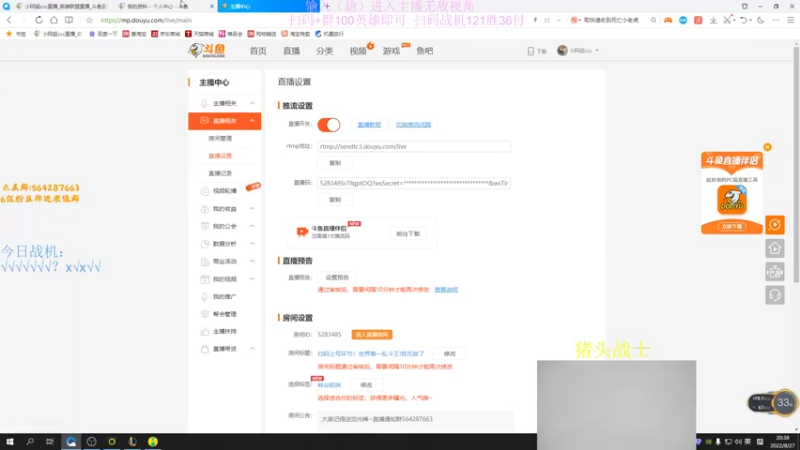The width and height of the screenshot is (800, 450).
Task: Select 直播记录 in sidebar
Action: click(x=220, y=173)
